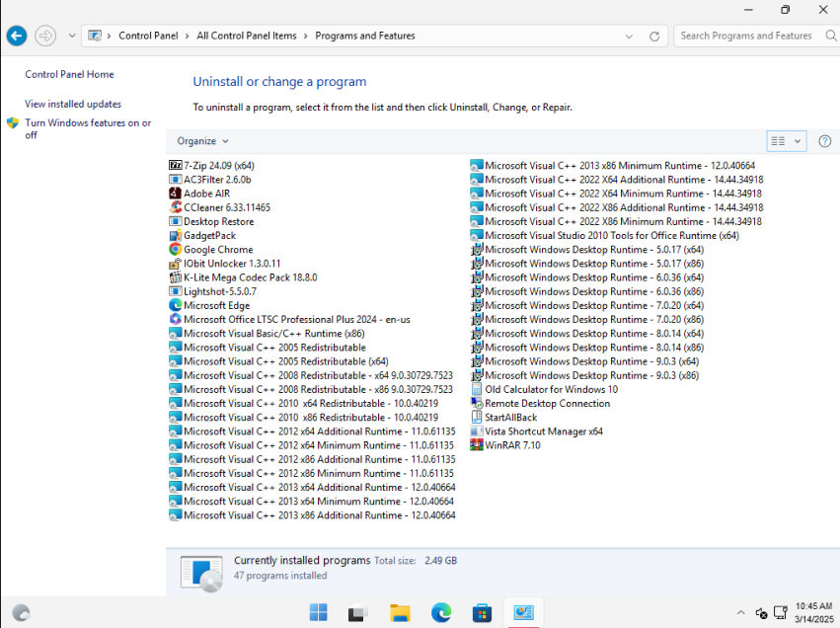Click the Control Panel breadcrumb
This screenshot has width=840, height=628.
[x=148, y=36]
